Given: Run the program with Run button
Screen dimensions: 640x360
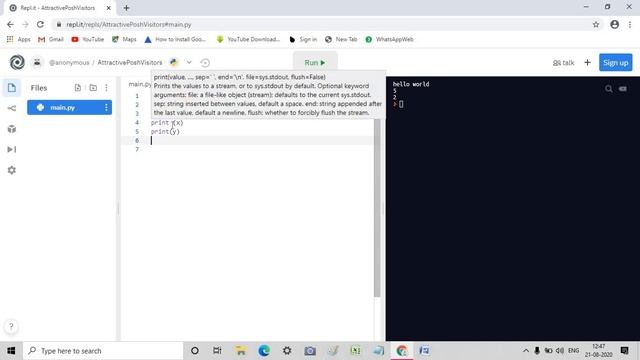Looking at the screenshot, I should point(315,62).
